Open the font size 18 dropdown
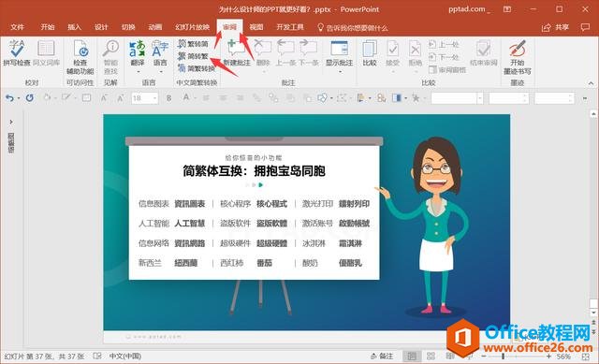The image size is (599, 364). tap(155, 98)
